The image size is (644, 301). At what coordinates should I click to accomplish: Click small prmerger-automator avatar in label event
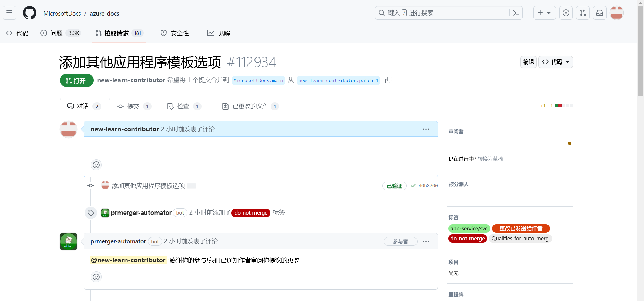click(x=105, y=213)
